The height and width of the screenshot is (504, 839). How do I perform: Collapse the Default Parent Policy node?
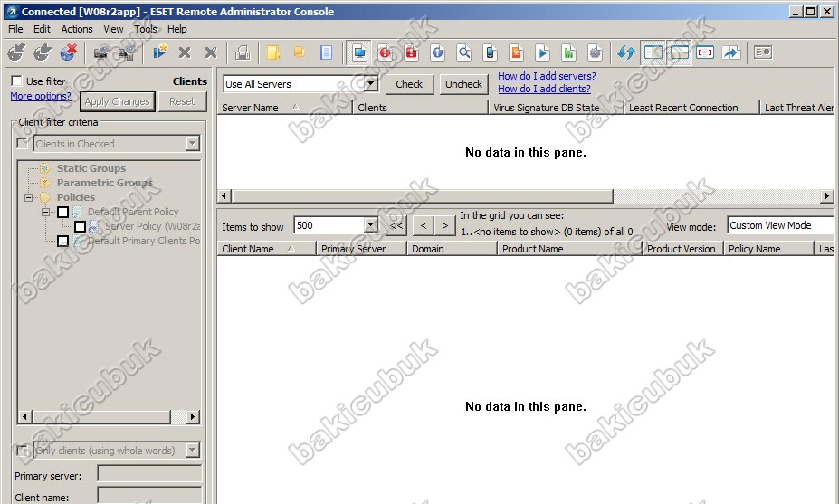[x=45, y=212]
